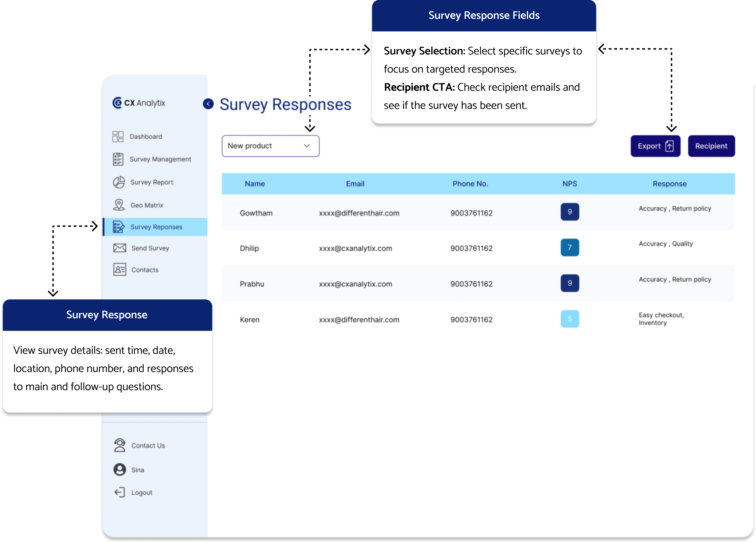
Task: Open Contact Us link
Action: coord(148,446)
